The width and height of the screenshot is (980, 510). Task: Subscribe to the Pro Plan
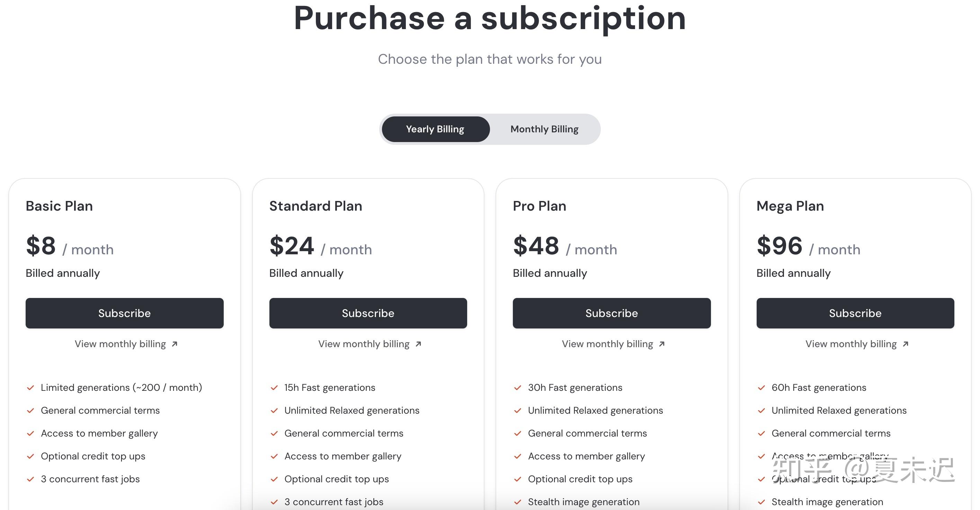pyautogui.click(x=611, y=313)
